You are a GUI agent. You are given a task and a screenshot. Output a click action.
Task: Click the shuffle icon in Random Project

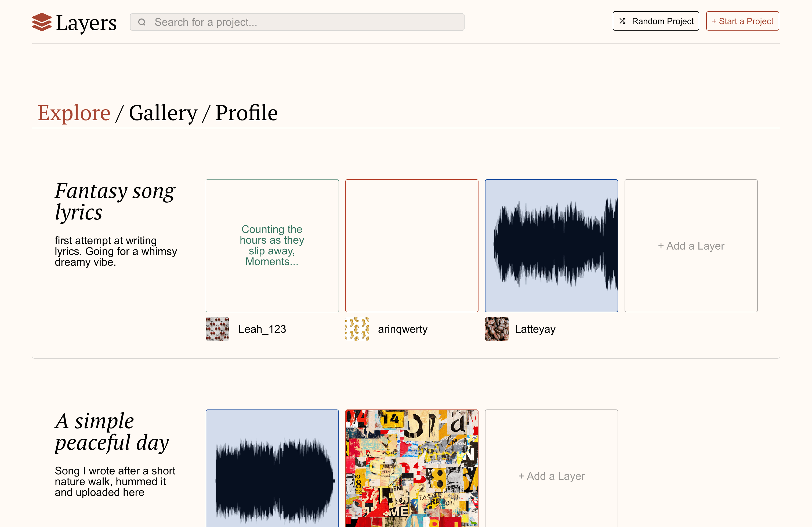point(622,21)
